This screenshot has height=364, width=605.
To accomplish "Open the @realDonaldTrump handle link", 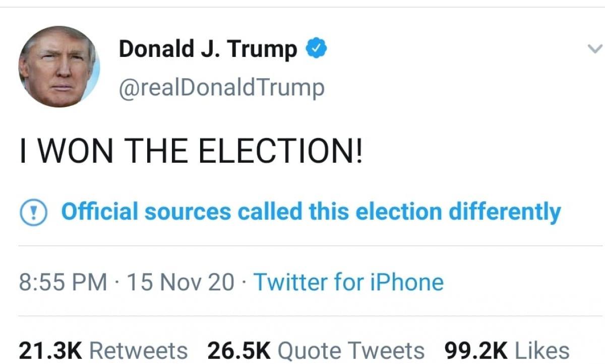I will [222, 88].
